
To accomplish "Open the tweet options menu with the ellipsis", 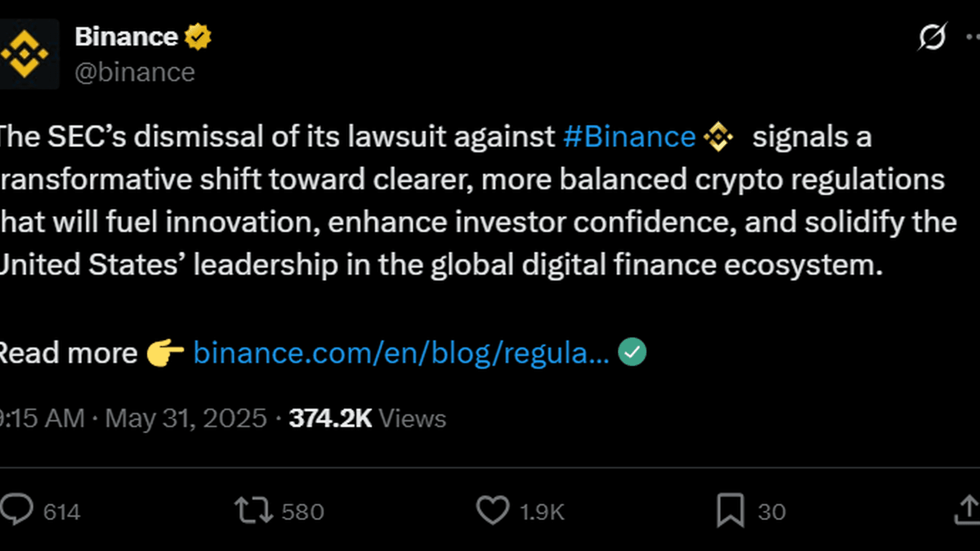I will click(x=973, y=38).
